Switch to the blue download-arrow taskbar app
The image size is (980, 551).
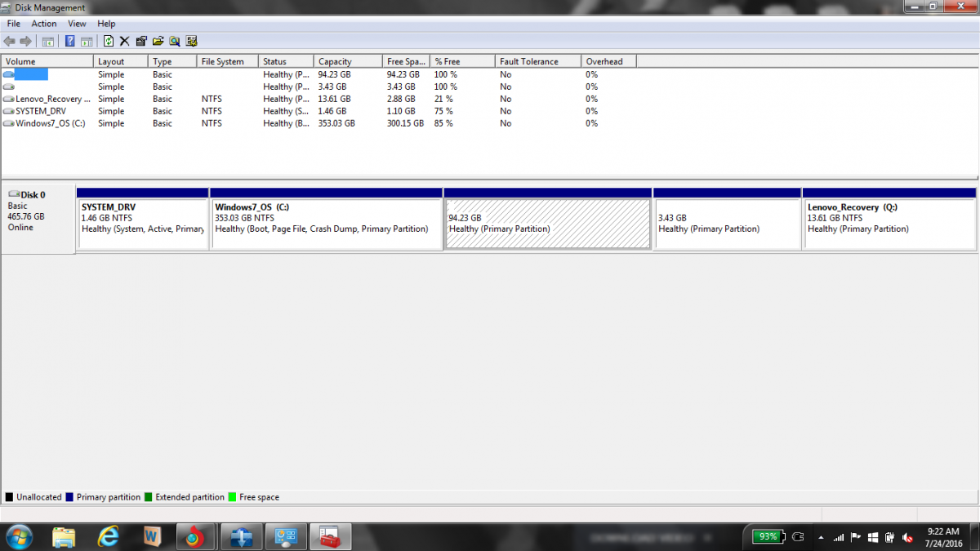243,537
